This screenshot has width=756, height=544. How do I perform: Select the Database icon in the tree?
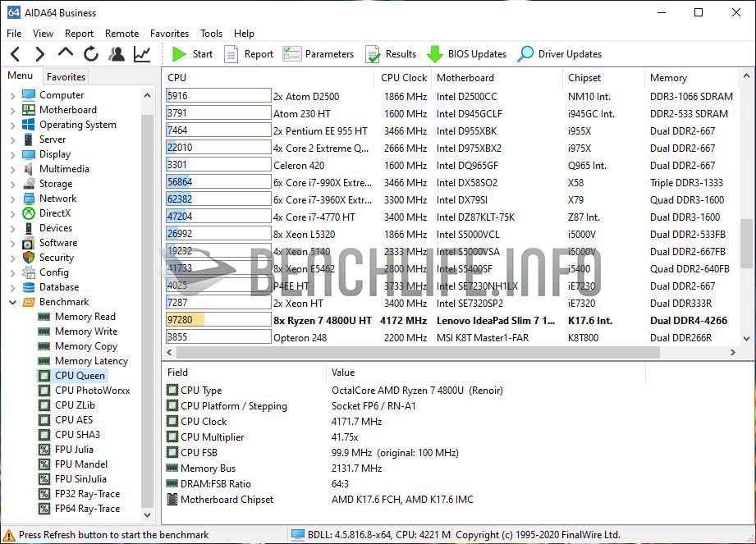click(29, 287)
